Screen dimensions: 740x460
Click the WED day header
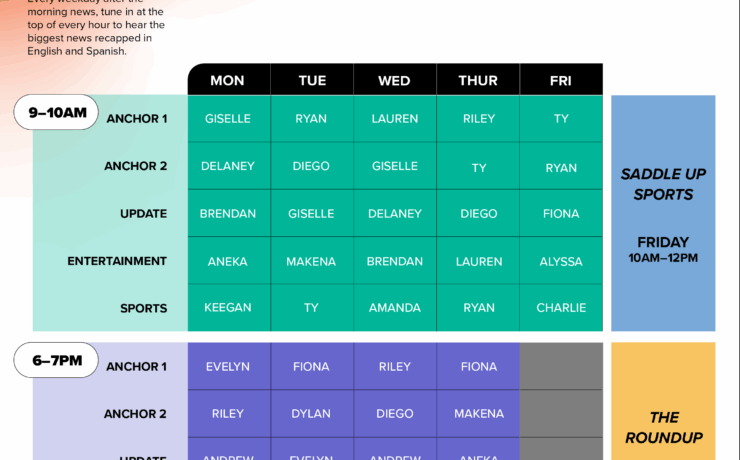point(395,80)
